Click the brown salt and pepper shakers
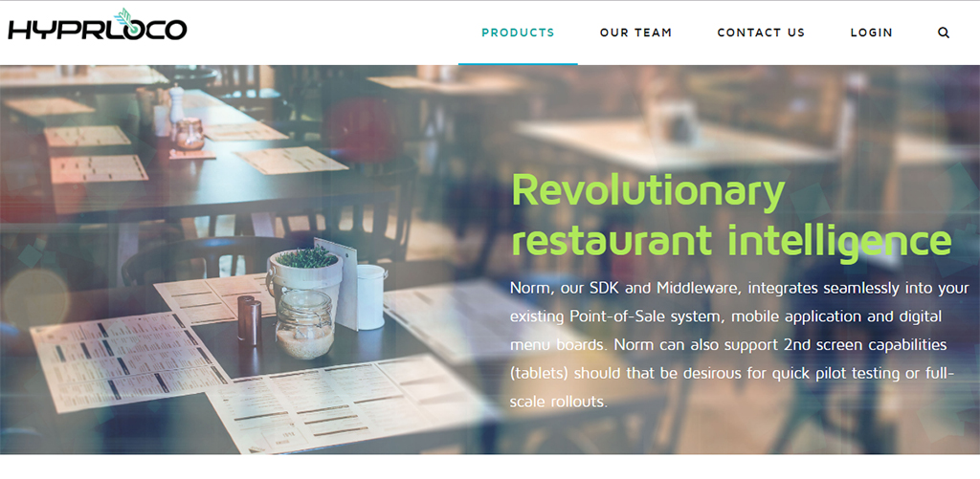The width and height of the screenshot is (980, 479). pyautogui.click(x=250, y=319)
